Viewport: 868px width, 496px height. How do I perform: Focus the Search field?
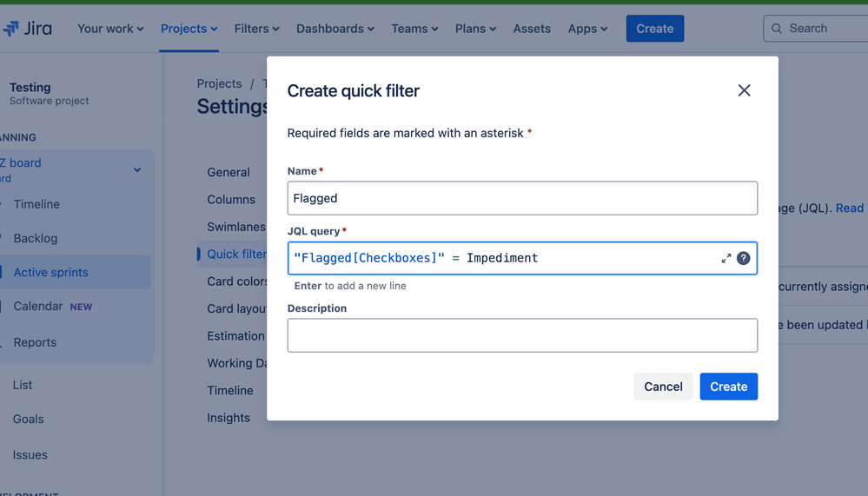pyautogui.click(x=815, y=29)
